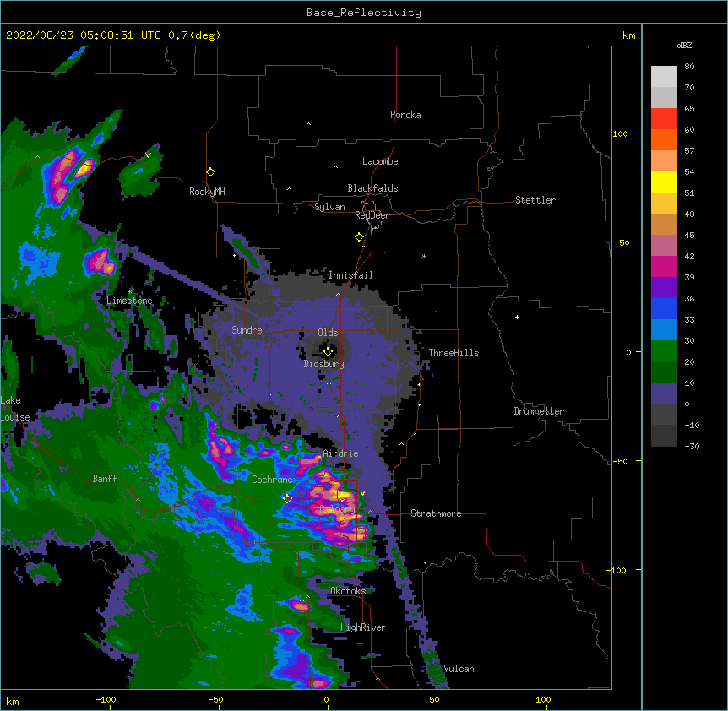
Task: Click the 100 tick on the vertical axis
Action: [620, 133]
